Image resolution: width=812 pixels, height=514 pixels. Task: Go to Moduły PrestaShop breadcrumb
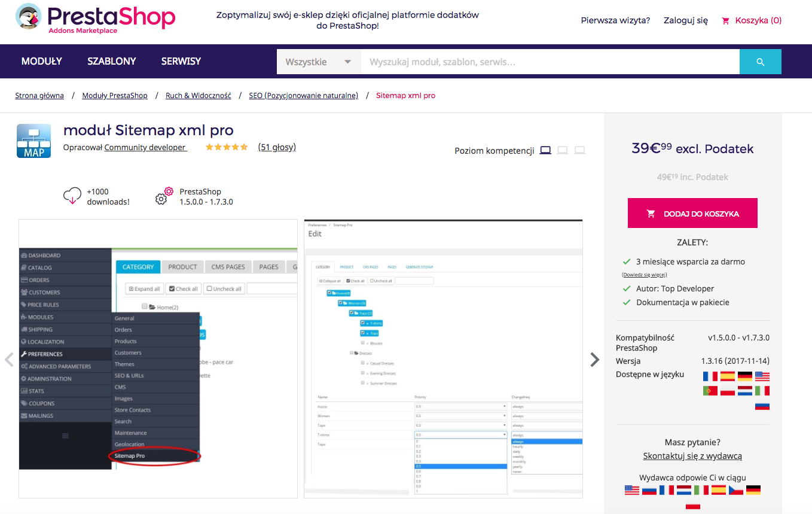point(115,96)
